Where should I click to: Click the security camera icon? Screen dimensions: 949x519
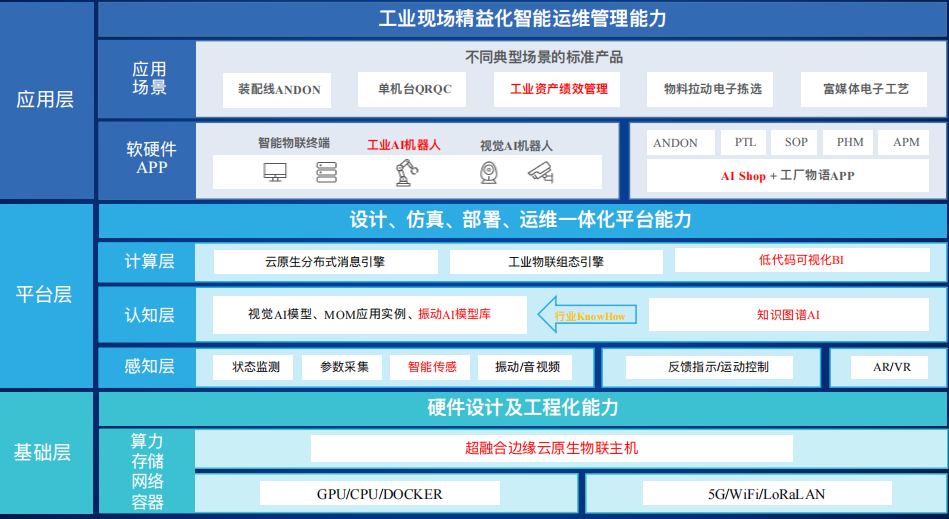coord(540,172)
